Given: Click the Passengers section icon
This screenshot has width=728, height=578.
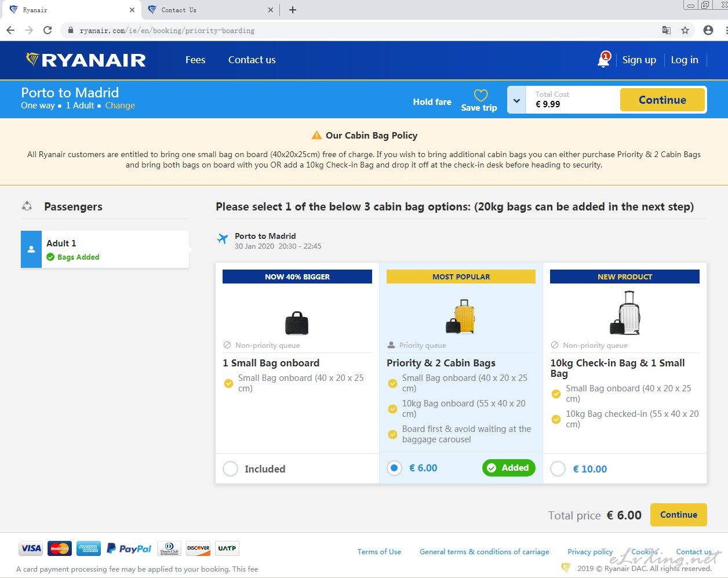Looking at the screenshot, I should pos(27,206).
